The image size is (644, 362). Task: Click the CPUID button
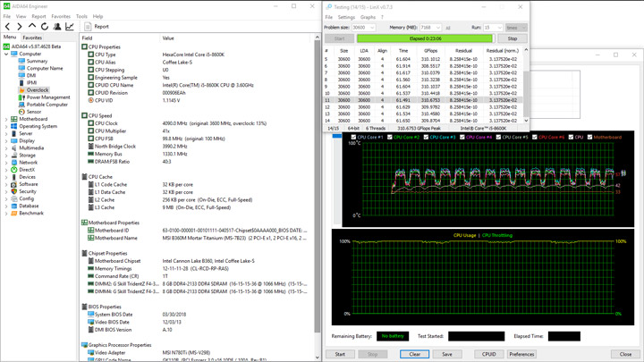coord(489,354)
